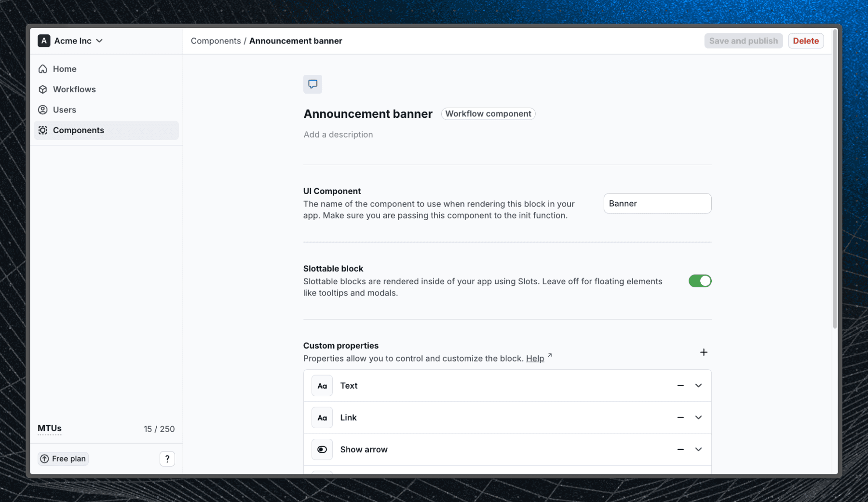Expand the Text property row
Screen dimensions: 868x502
point(698,386)
